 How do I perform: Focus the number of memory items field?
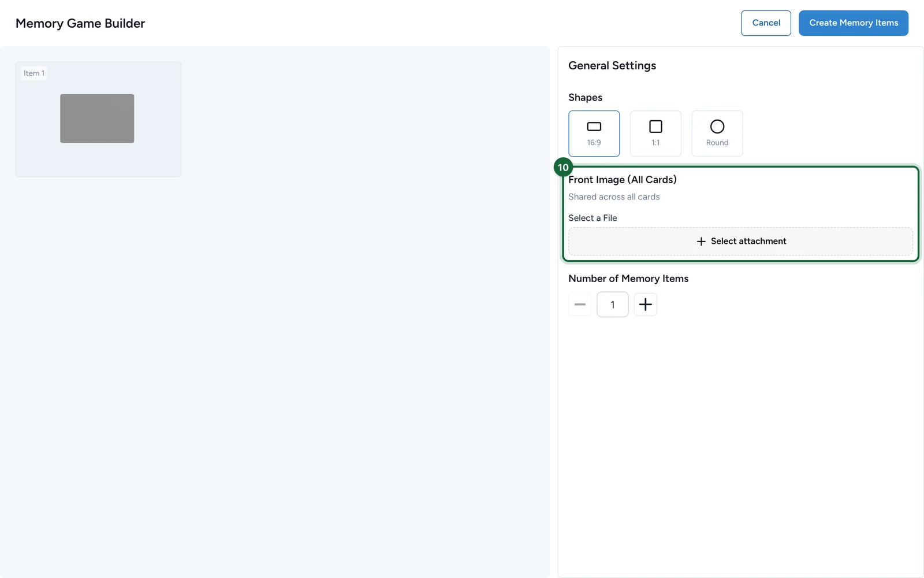tap(612, 305)
